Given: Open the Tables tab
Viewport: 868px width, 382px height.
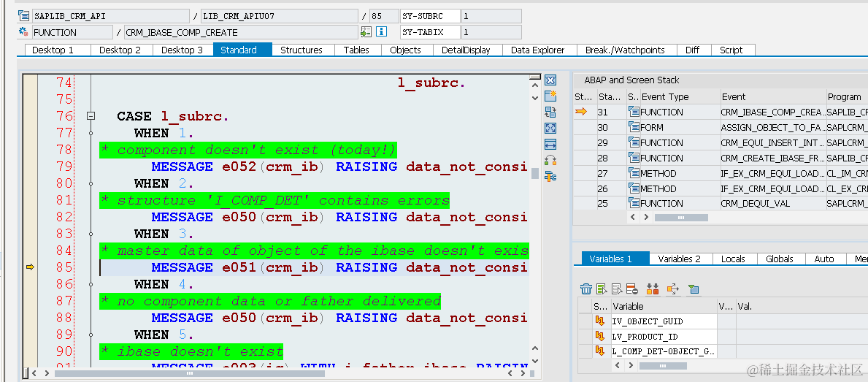Looking at the screenshot, I should 356,50.
